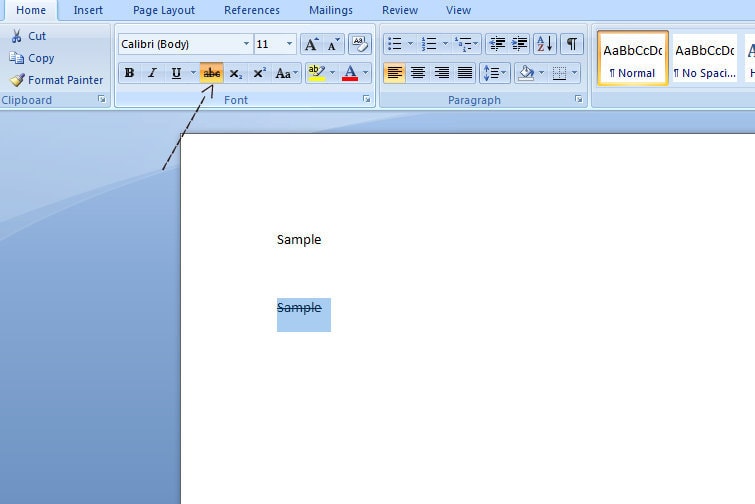Screen dimensions: 755x504
Task: Open the Page Layout tab
Action: coord(164,10)
